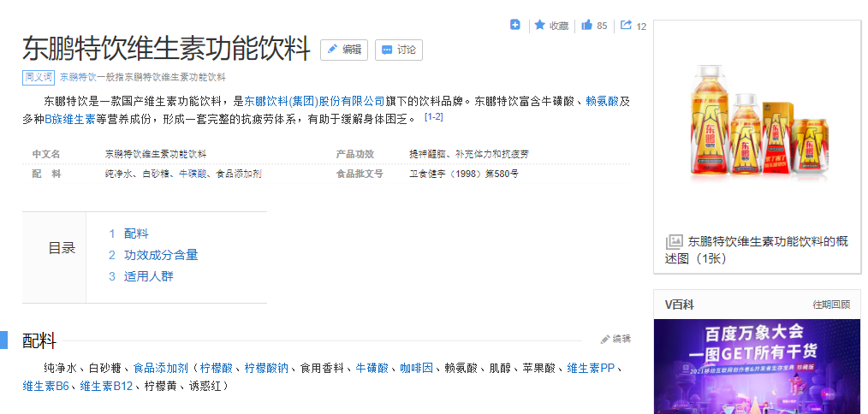Screen dimensions: 868x414
Task: Click the image gallery icon below product photo
Action: [x=674, y=242]
